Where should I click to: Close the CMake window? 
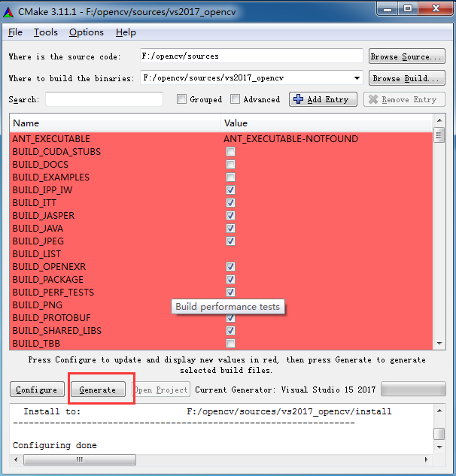coord(436,9)
